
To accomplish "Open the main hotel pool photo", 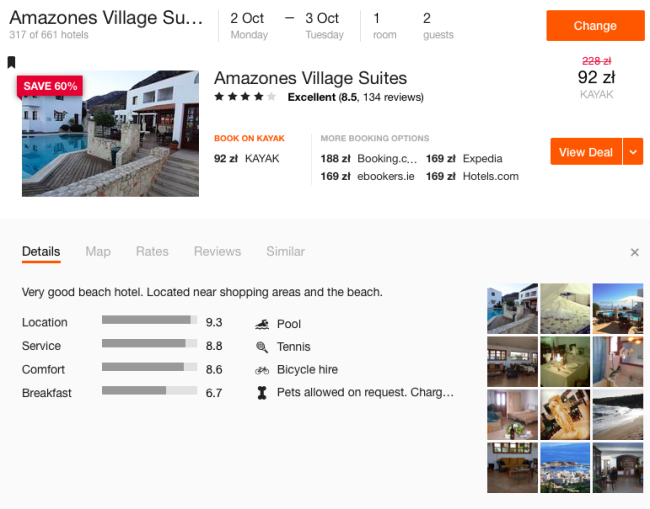I will click(x=110, y=133).
